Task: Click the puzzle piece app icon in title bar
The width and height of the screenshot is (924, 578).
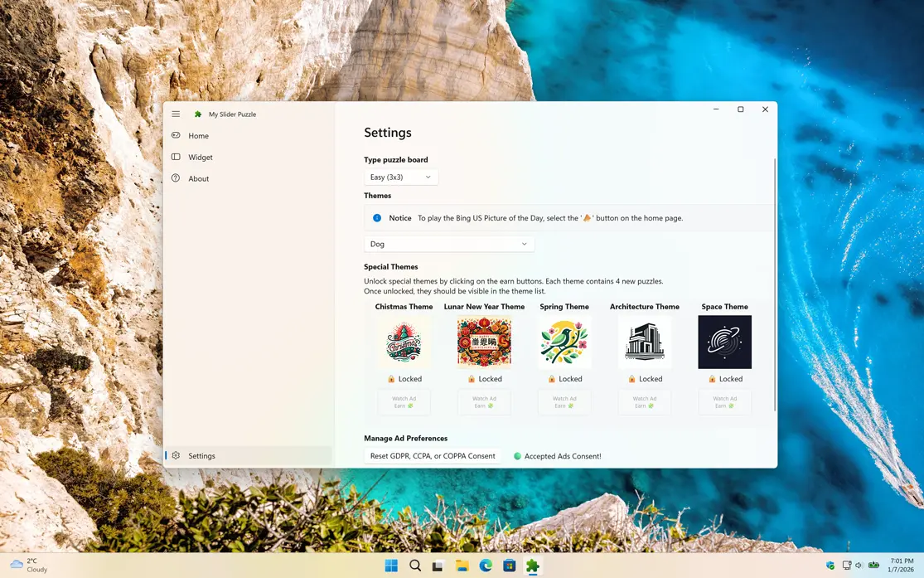Action: 198,114
